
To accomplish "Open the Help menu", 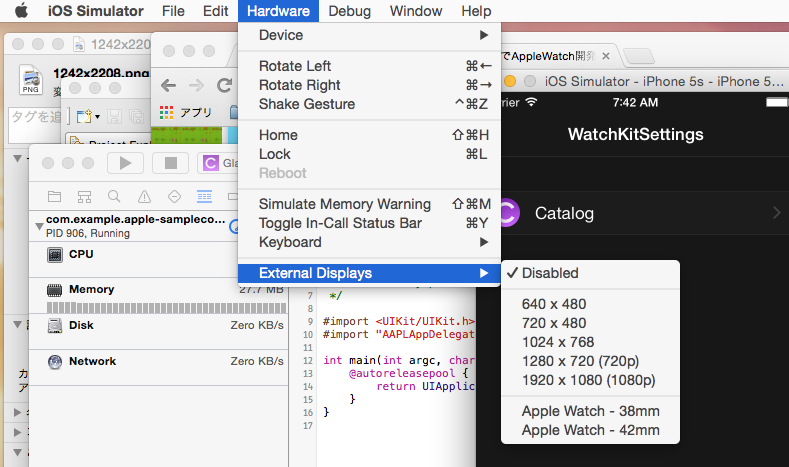I will 476,11.
